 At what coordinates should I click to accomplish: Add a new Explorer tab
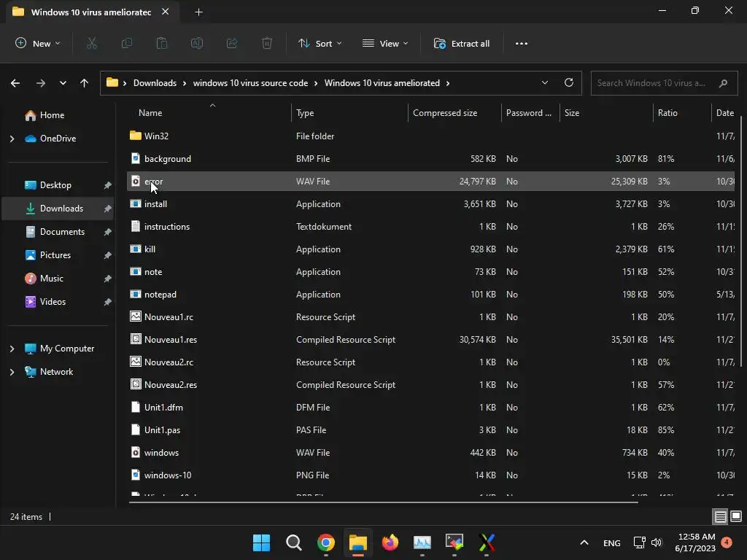coord(198,12)
